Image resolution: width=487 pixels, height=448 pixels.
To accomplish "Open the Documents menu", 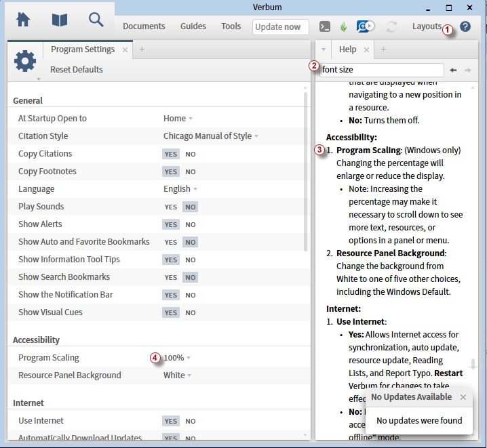I will point(144,26).
